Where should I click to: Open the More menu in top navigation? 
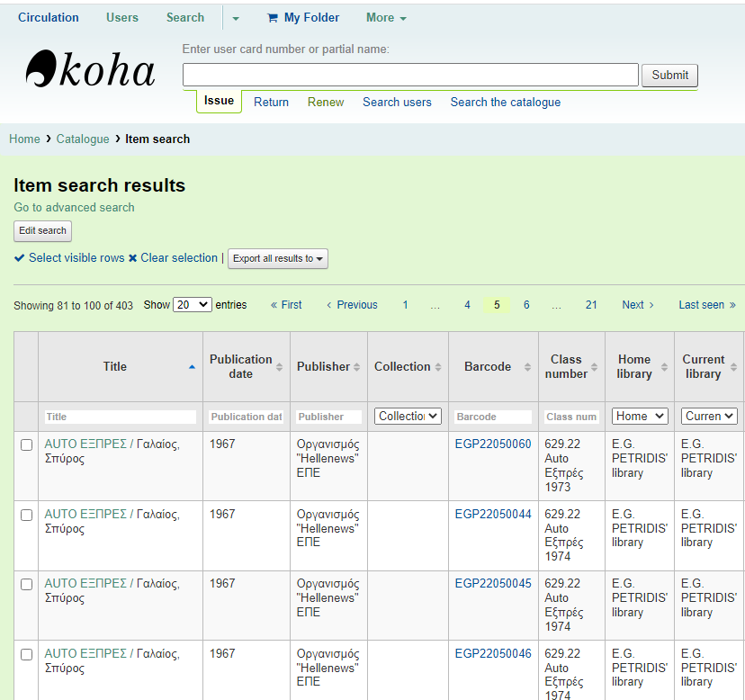[x=386, y=18]
